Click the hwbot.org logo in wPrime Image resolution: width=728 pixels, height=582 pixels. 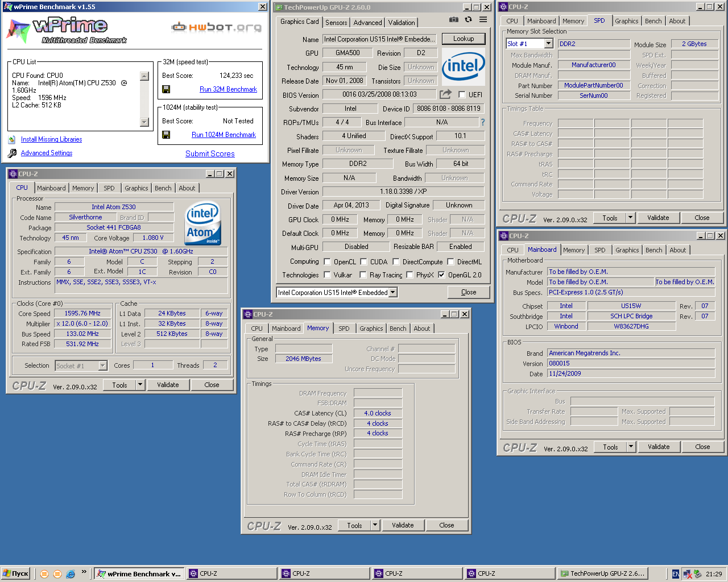pyautogui.click(x=217, y=27)
